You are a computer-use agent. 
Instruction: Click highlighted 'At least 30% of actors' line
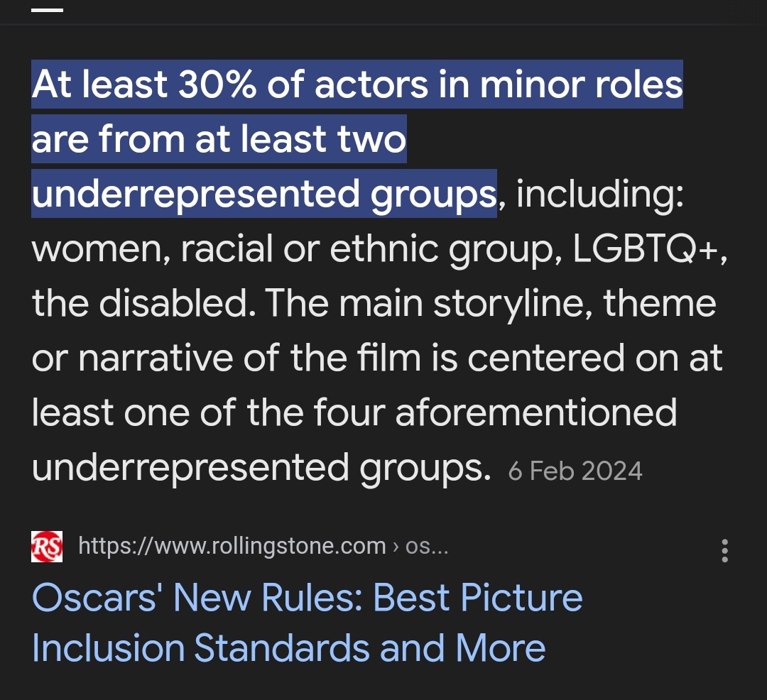tap(357, 84)
